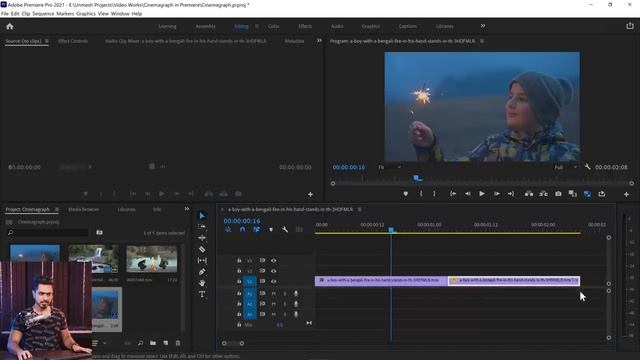Image resolution: width=640 pixels, height=360 pixels.
Task: Switch to the Color workspace
Action: coord(273,26)
